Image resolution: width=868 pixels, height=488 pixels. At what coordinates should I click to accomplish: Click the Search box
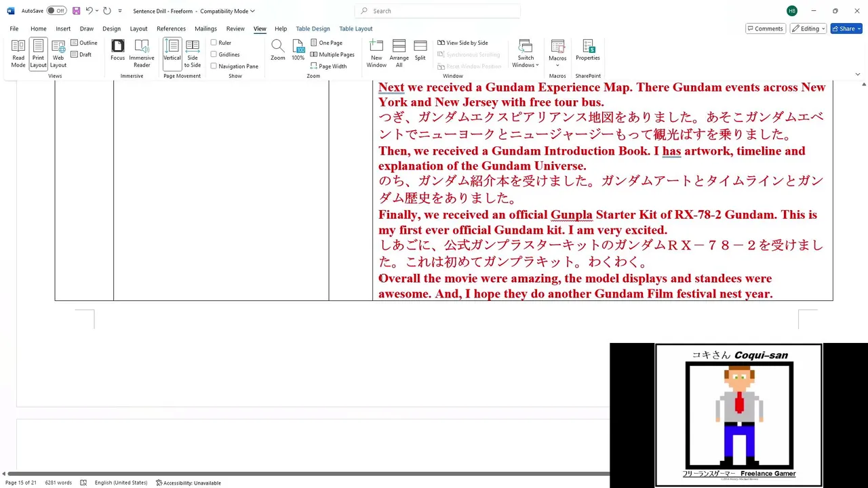pyautogui.click(x=437, y=11)
